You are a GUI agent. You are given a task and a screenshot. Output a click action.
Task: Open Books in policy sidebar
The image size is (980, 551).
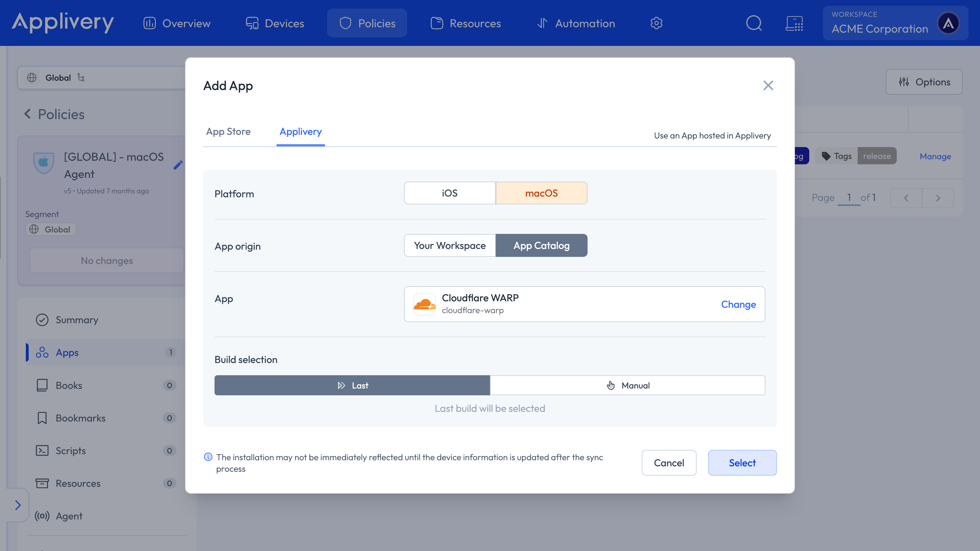[x=105, y=385]
